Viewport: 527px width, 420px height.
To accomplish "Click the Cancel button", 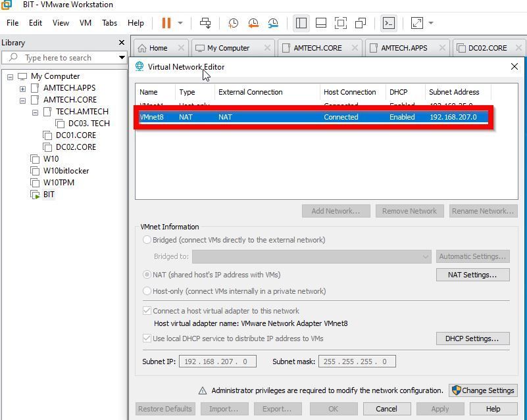I will coord(386,409).
